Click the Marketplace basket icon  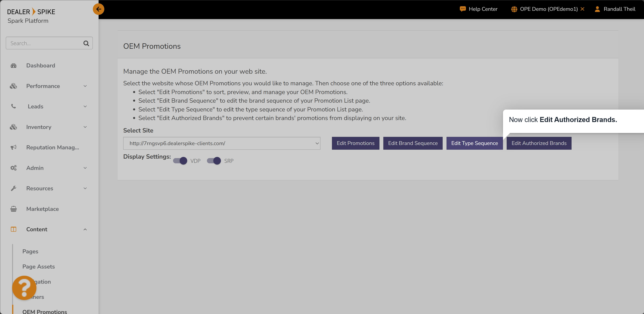click(x=13, y=209)
